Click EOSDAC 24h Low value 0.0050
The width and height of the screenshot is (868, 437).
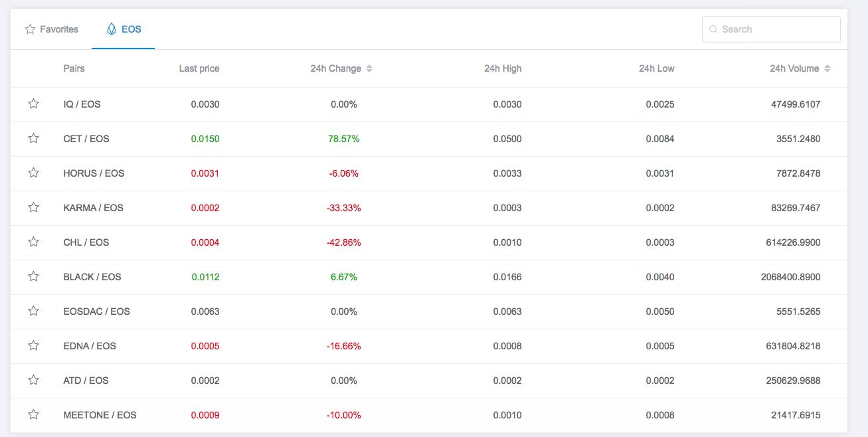[x=660, y=311]
